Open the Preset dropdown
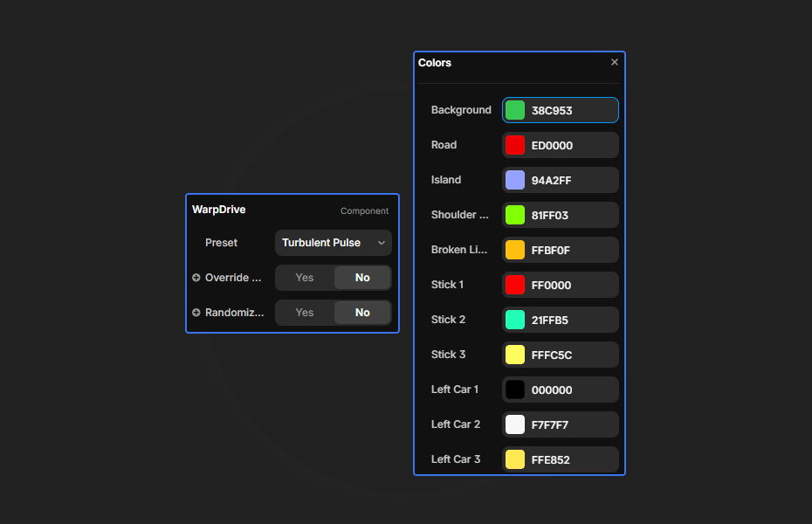Viewport: 812px width, 524px height. [x=333, y=243]
